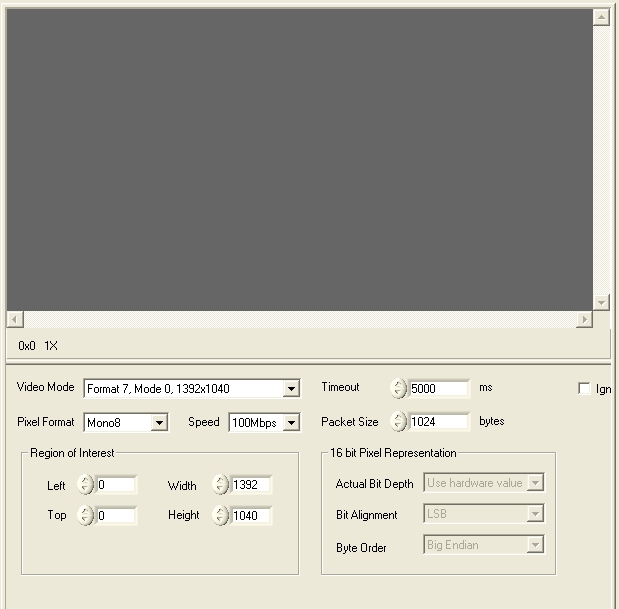The image size is (619, 609).
Task: Click the 0x0 image size readout
Action: [x=27, y=346]
